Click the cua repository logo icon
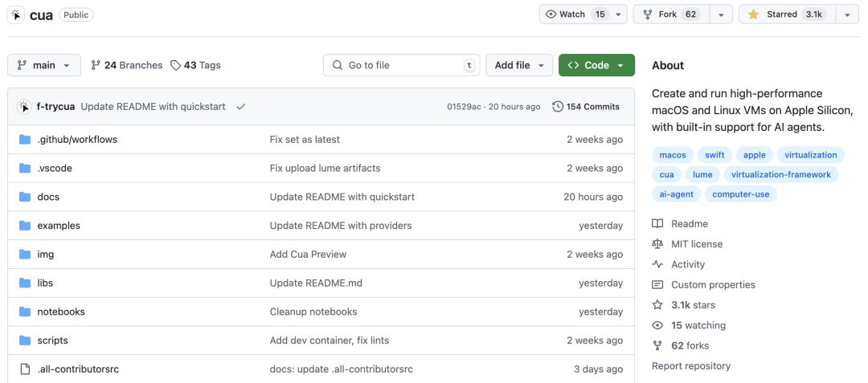 click(x=16, y=15)
